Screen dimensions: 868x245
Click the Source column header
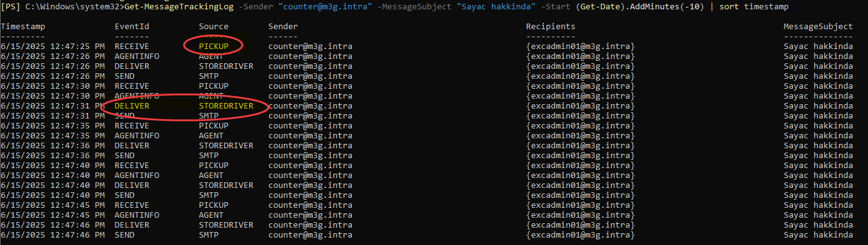pyautogui.click(x=214, y=27)
